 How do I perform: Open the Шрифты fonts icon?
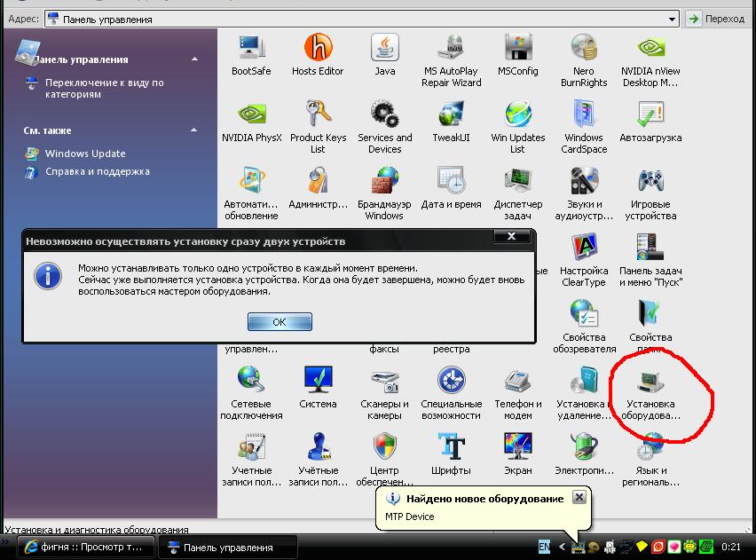pyautogui.click(x=452, y=454)
